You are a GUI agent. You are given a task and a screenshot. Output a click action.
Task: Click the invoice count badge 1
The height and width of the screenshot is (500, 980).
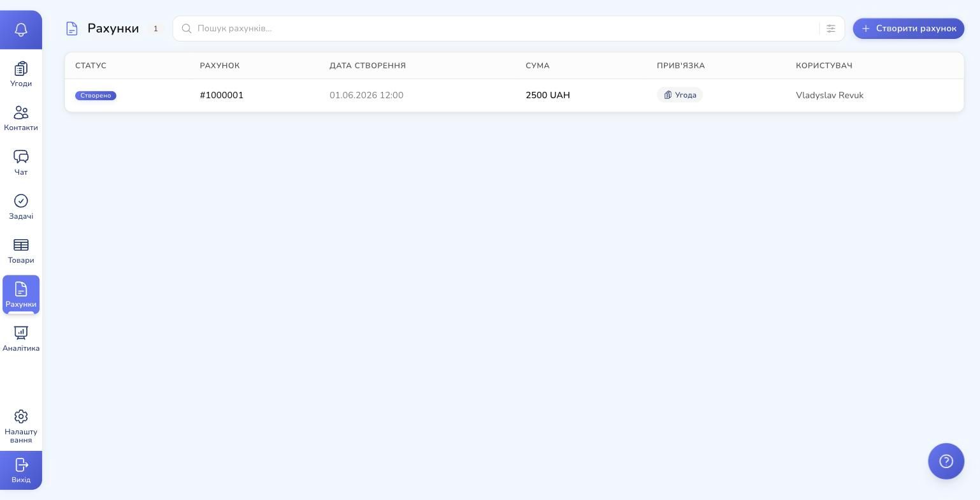coord(155,29)
